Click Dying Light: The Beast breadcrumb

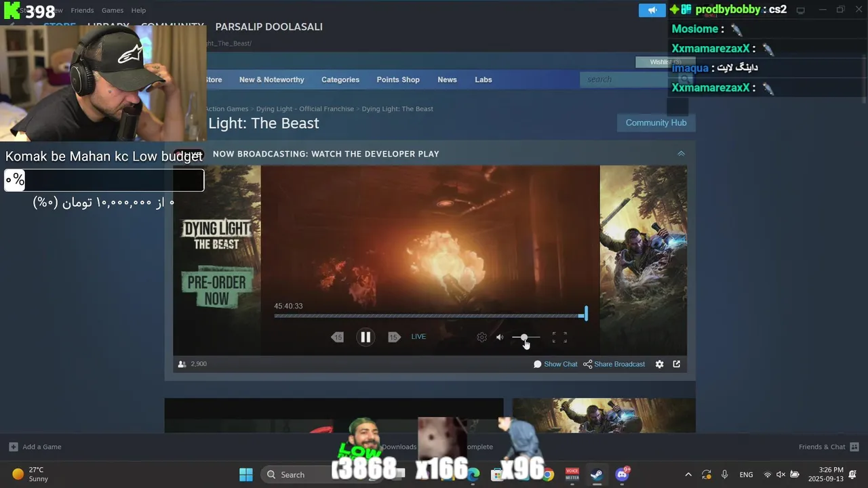pos(397,108)
